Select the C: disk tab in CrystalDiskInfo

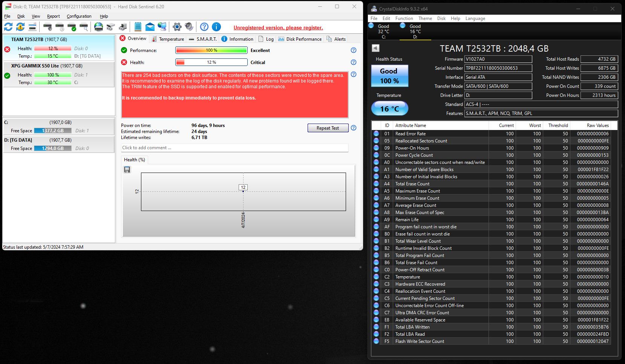(383, 31)
